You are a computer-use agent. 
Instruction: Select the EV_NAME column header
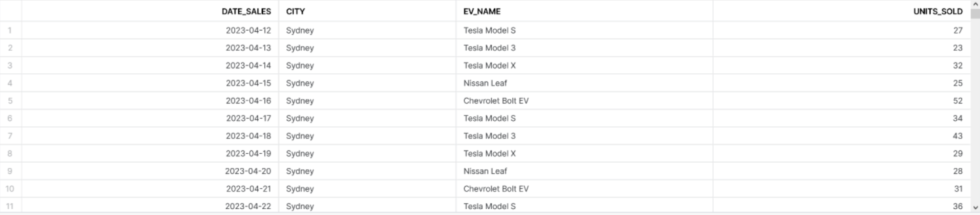click(x=584, y=11)
